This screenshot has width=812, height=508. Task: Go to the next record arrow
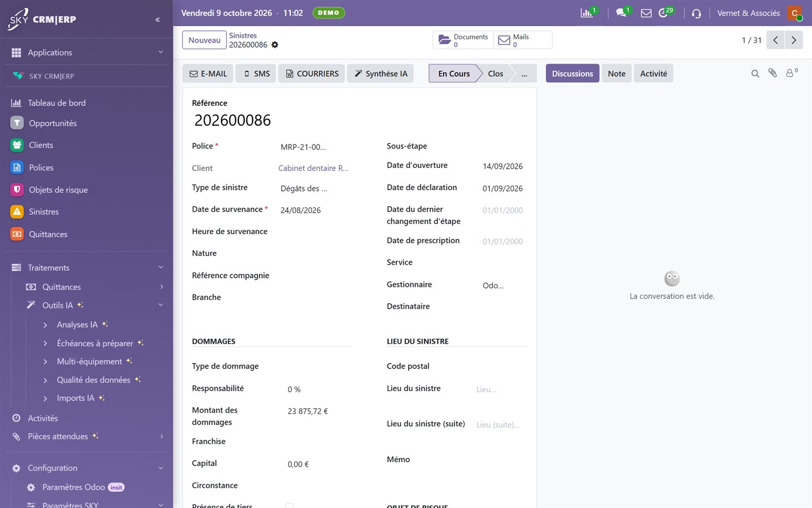[794, 40]
